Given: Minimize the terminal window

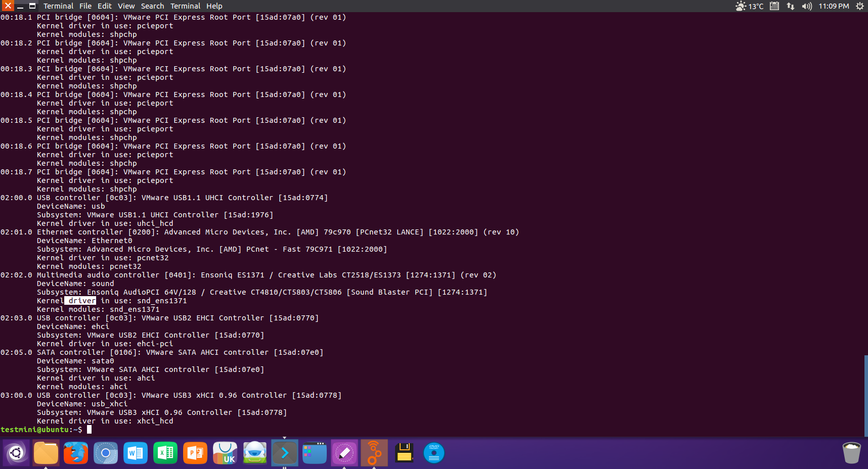Looking at the screenshot, I should click(20, 6).
